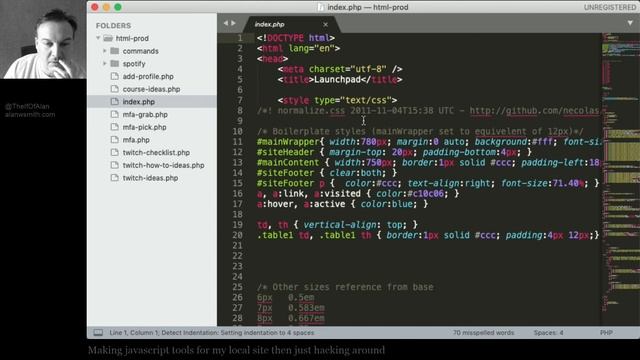
Task: Click the mfa.php file icon
Action: (x=115, y=140)
